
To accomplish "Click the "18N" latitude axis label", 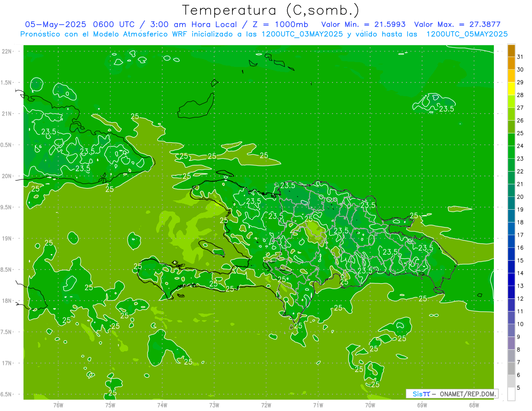I will click(6, 301).
